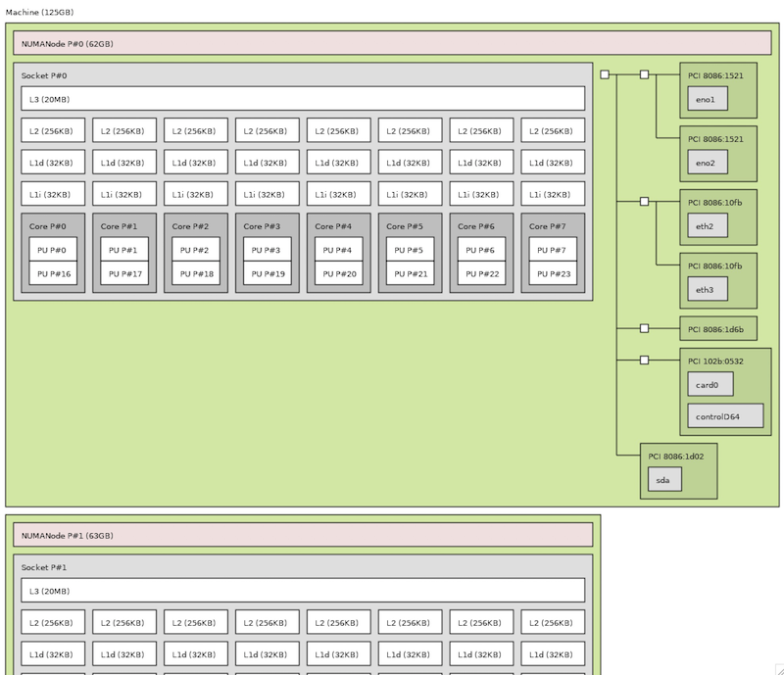The image size is (784, 675).
Task: Click the PU P#19 box
Action: click(268, 273)
